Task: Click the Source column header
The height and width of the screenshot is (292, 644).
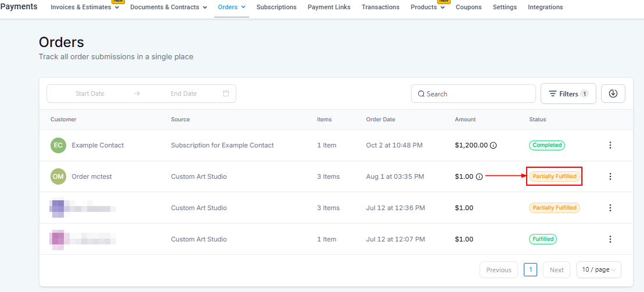Action: coord(180,120)
